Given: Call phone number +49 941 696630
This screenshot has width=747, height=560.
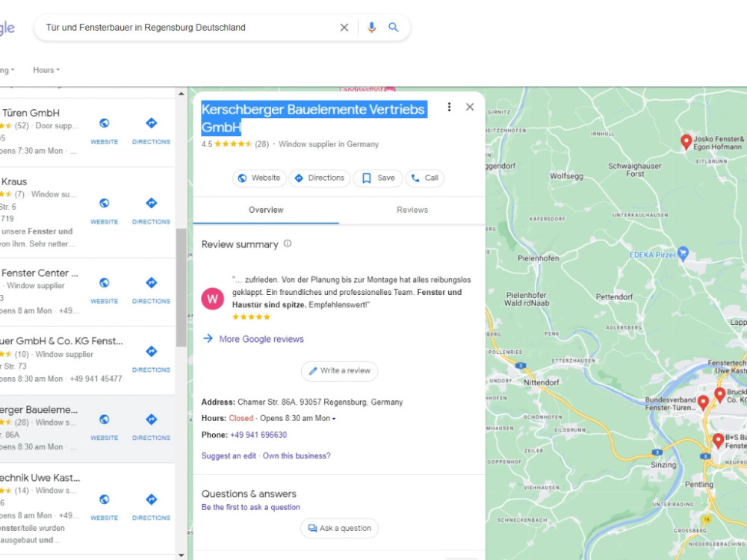Looking at the screenshot, I should click(258, 435).
